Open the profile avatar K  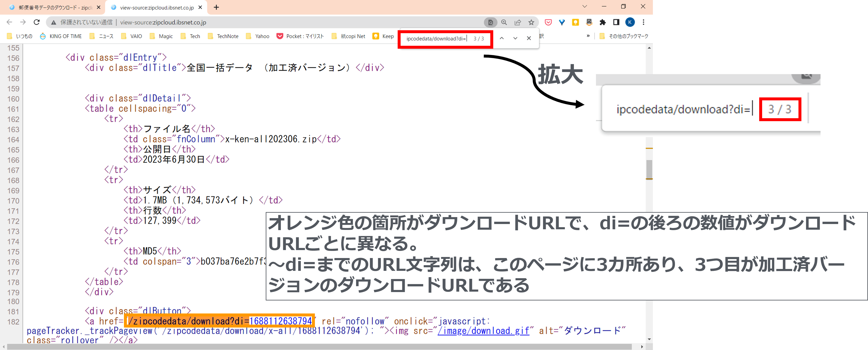point(630,22)
